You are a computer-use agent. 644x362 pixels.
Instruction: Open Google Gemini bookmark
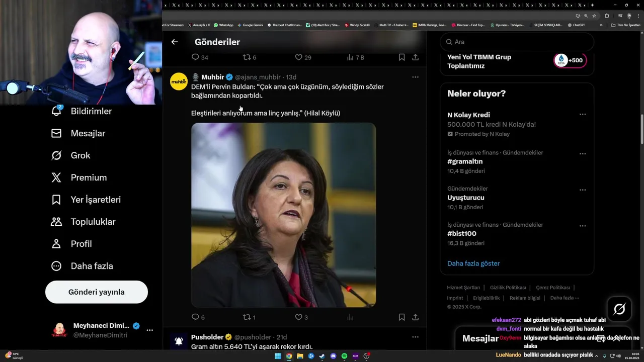click(250, 25)
